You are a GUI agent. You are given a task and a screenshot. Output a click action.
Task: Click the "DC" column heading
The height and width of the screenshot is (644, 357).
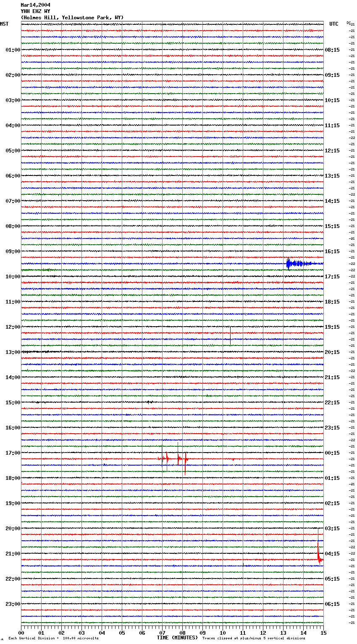(349, 23)
